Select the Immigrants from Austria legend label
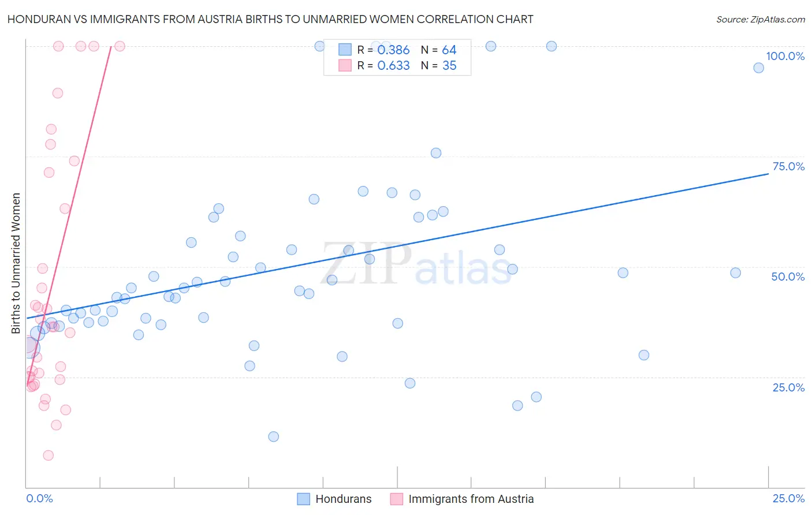 tap(471, 499)
